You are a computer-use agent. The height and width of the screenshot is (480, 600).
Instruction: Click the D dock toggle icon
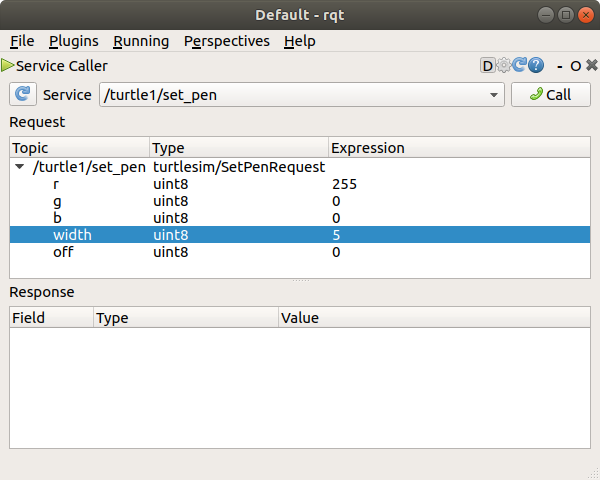[488, 65]
